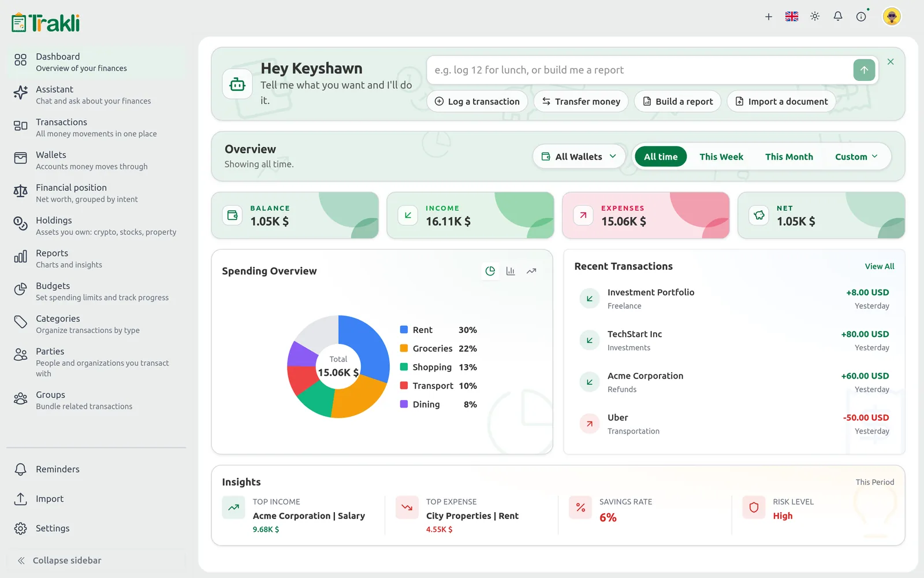Viewport: 924px width, 578px height.
Task: Dismiss the Hey Keyshawn assistant banner
Action: (x=891, y=62)
